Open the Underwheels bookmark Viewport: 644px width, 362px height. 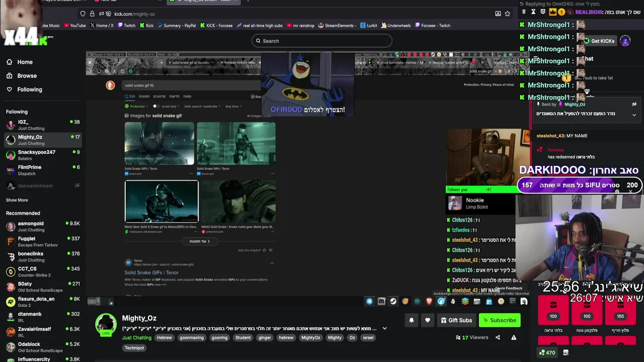pos(395,25)
